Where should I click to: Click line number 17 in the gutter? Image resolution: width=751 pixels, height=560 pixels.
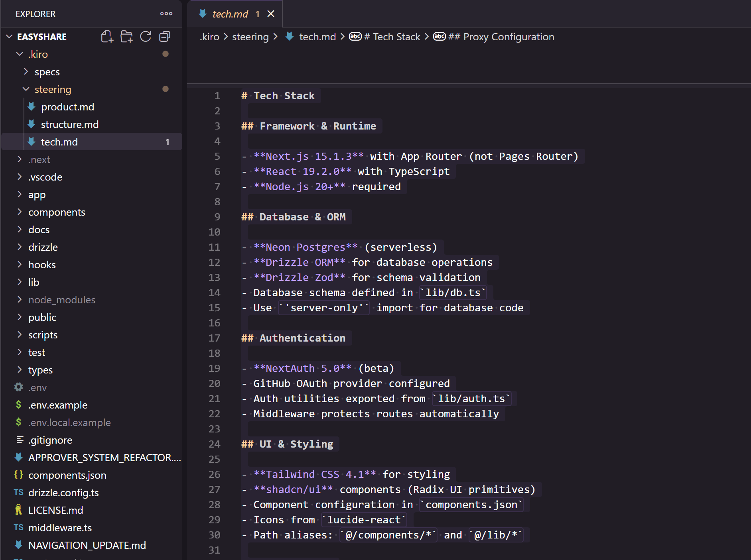pyautogui.click(x=214, y=338)
